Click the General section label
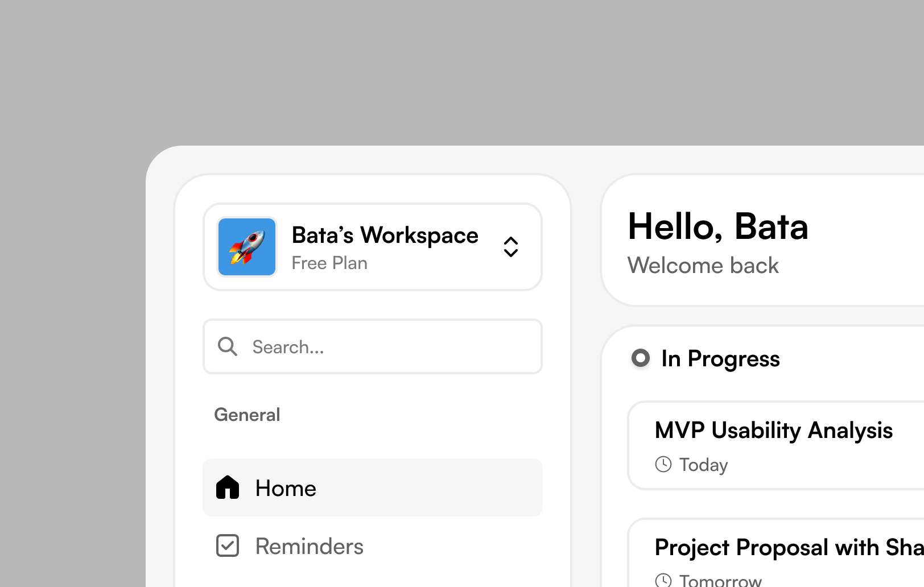 247,415
